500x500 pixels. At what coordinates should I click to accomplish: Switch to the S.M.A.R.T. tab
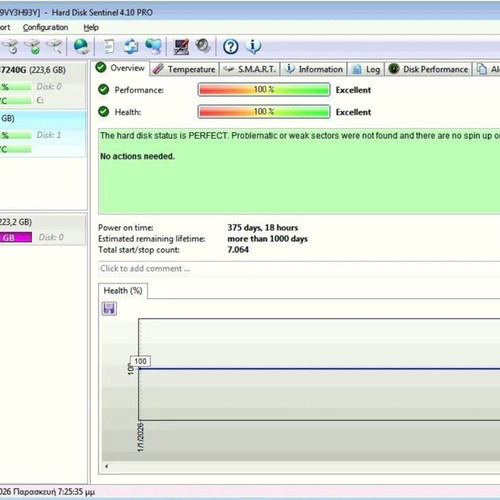(250, 69)
